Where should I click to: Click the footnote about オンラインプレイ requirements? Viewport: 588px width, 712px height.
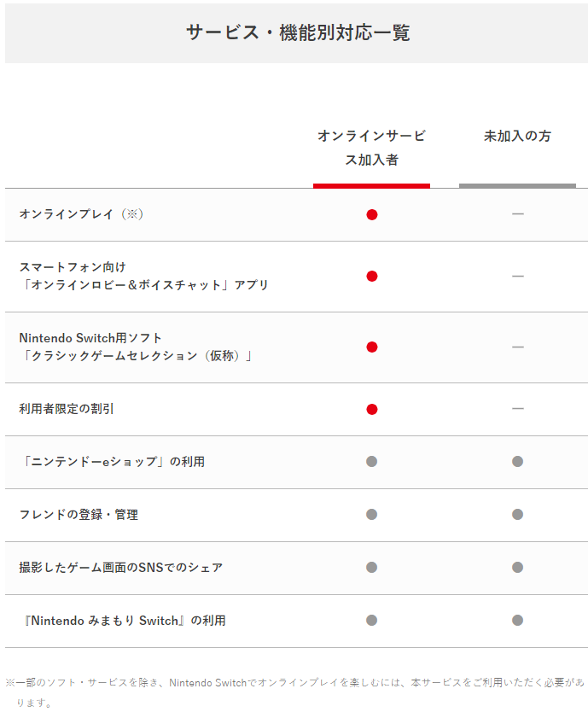pyautogui.click(x=295, y=692)
